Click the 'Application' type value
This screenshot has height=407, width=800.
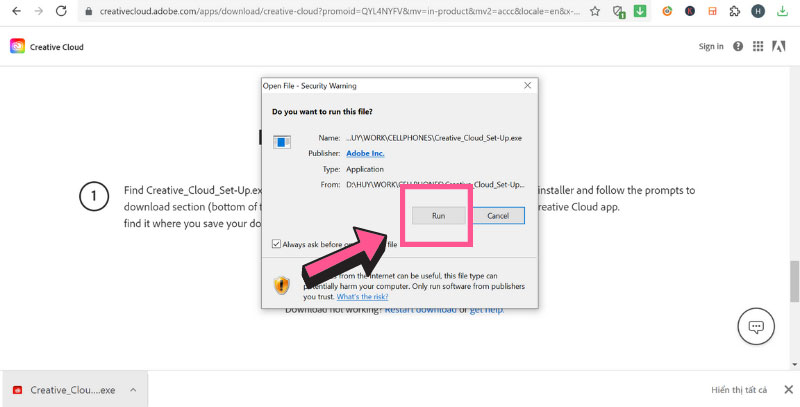[365, 169]
